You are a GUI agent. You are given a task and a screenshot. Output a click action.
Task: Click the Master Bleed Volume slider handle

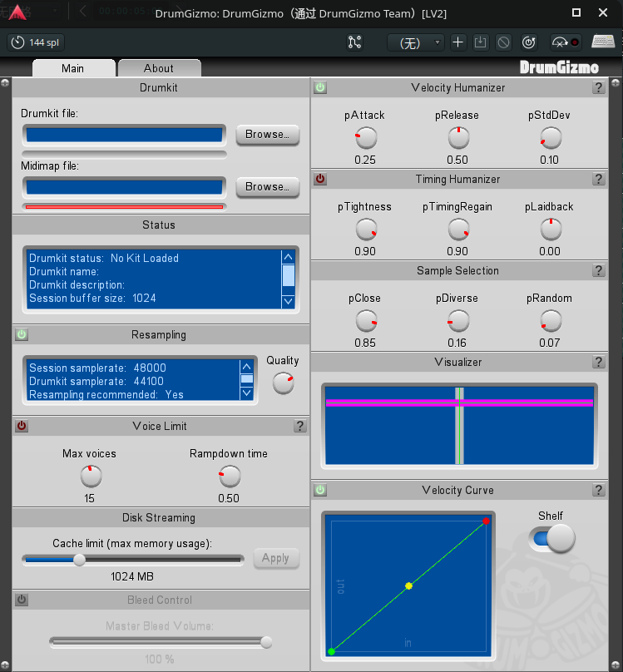pos(266,642)
